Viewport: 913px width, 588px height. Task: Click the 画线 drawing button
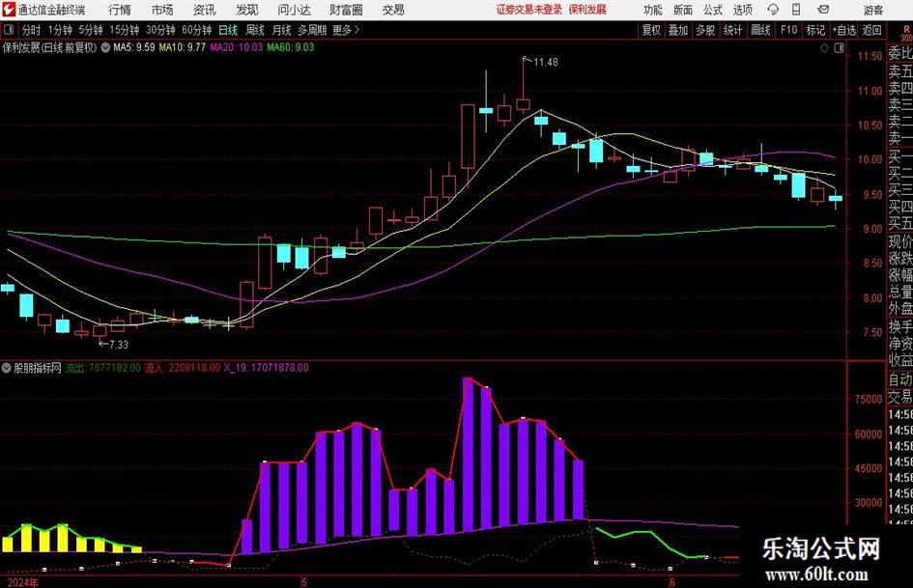click(x=760, y=30)
